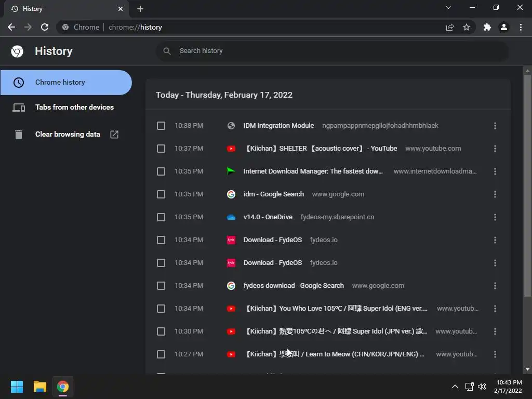
Task: Open actions menu for SHELTER acoustic cover
Action: [495, 149]
